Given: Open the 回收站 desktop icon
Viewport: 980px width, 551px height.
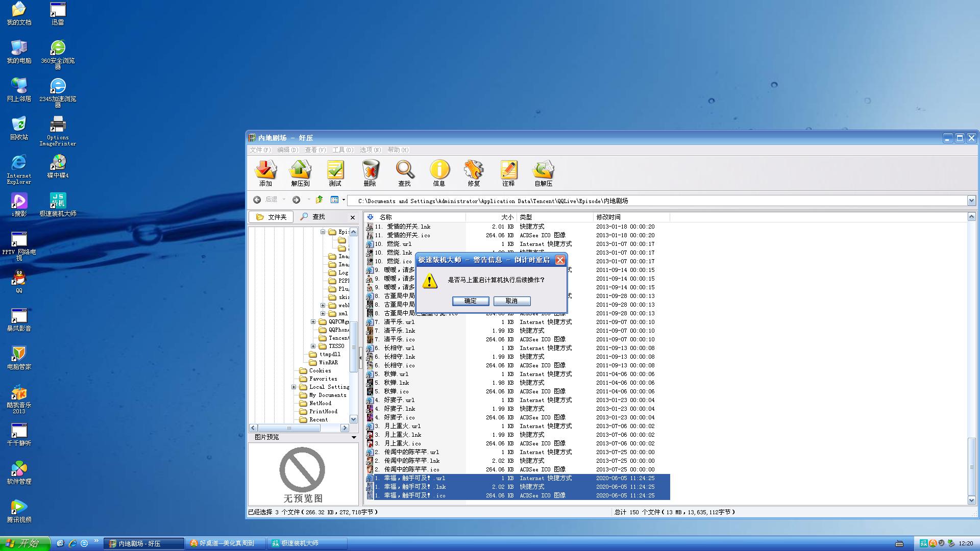Looking at the screenshot, I should click(19, 128).
